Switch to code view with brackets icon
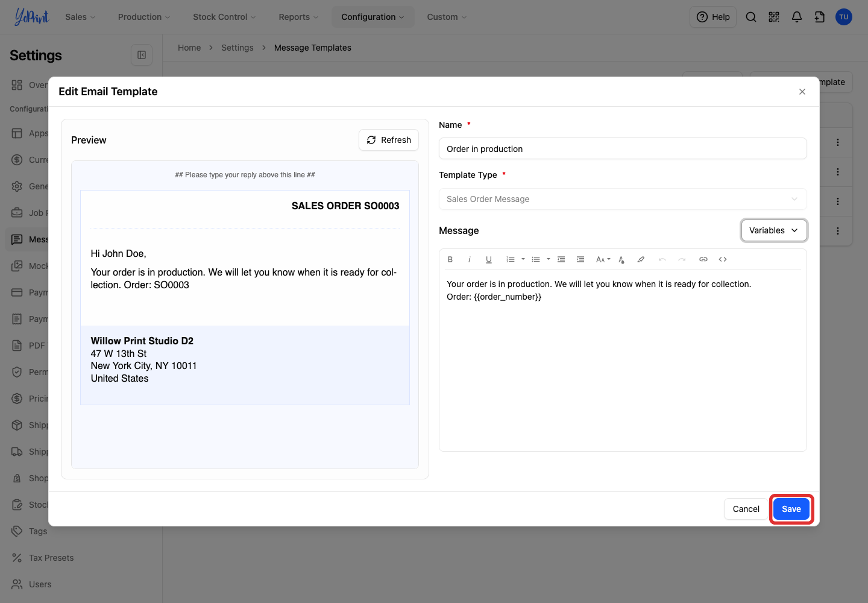The width and height of the screenshot is (868, 603). (723, 259)
